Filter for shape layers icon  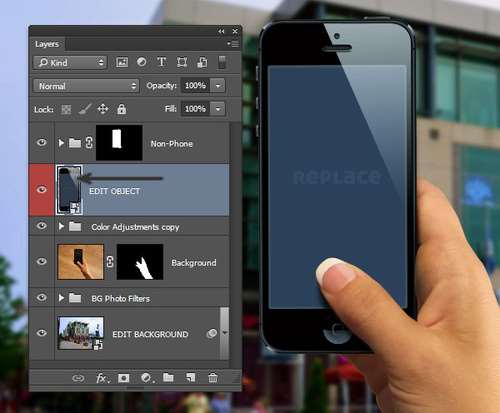tap(182, 62)
